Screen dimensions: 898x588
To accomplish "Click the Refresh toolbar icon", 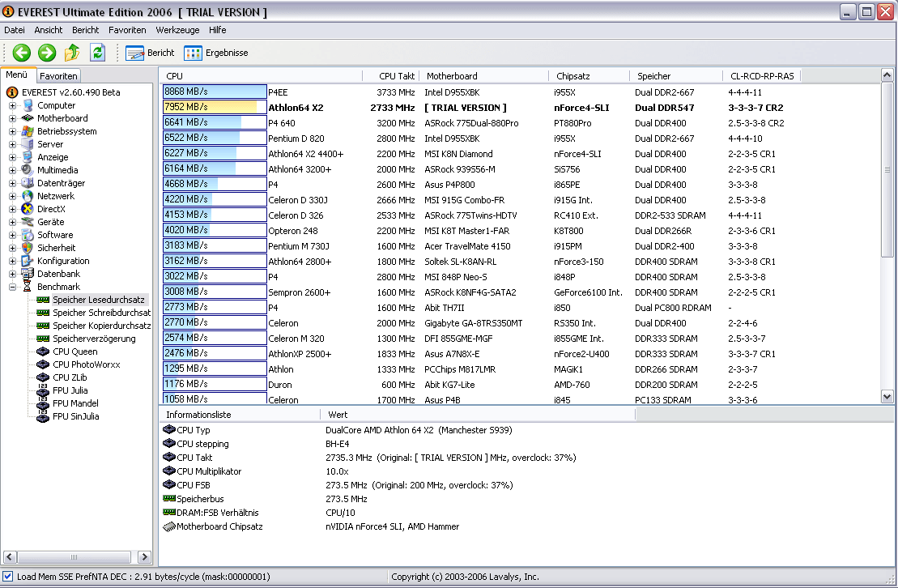I will (98, 53).
